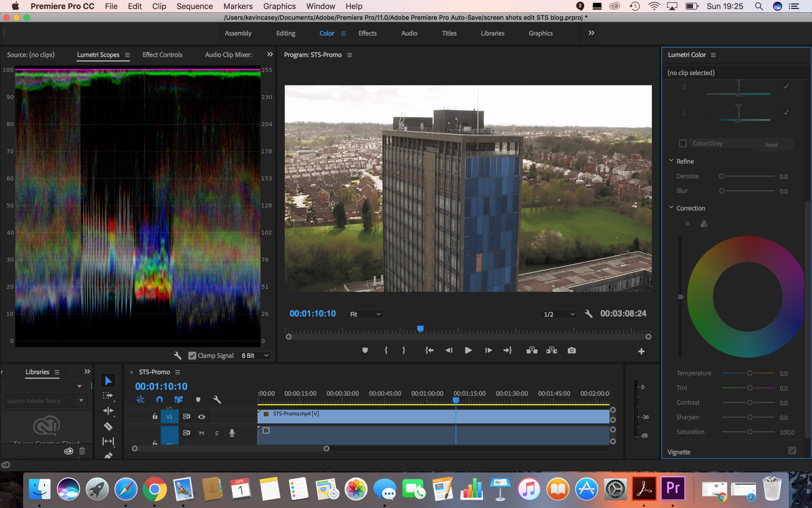Click the Creative Cloud sync icon in Libraries

click(x=69, y=451)
